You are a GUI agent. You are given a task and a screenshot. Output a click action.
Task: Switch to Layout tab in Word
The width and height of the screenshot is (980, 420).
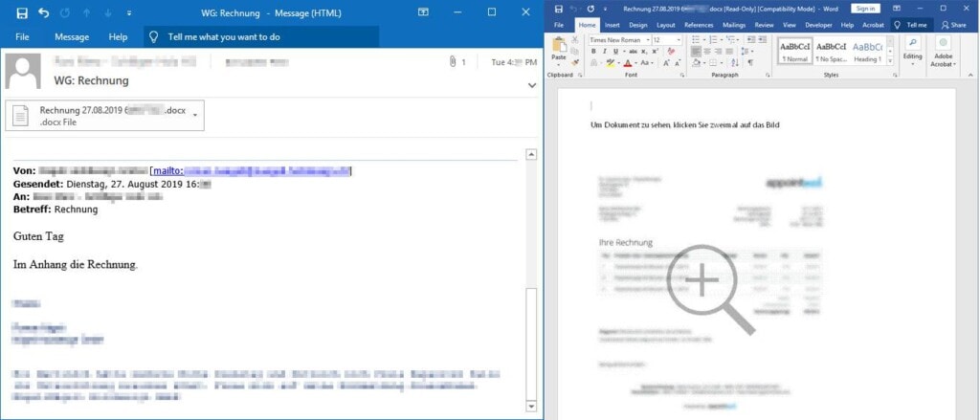[x=666, y=25]
